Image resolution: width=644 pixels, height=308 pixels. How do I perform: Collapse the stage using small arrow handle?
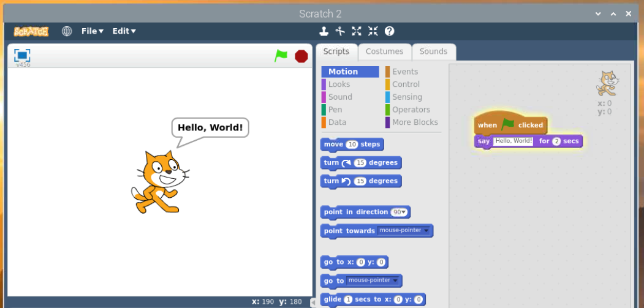(313, 302)
